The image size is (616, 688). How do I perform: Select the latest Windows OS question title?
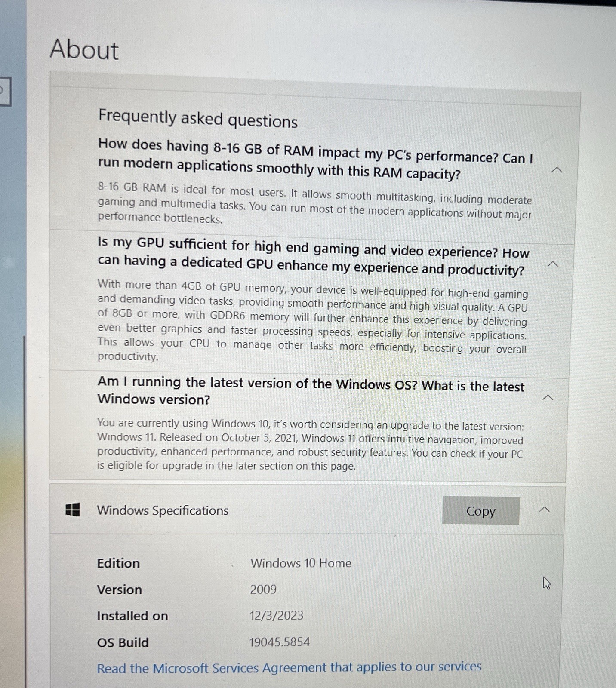pyautogui.click(x=311, y=391)
